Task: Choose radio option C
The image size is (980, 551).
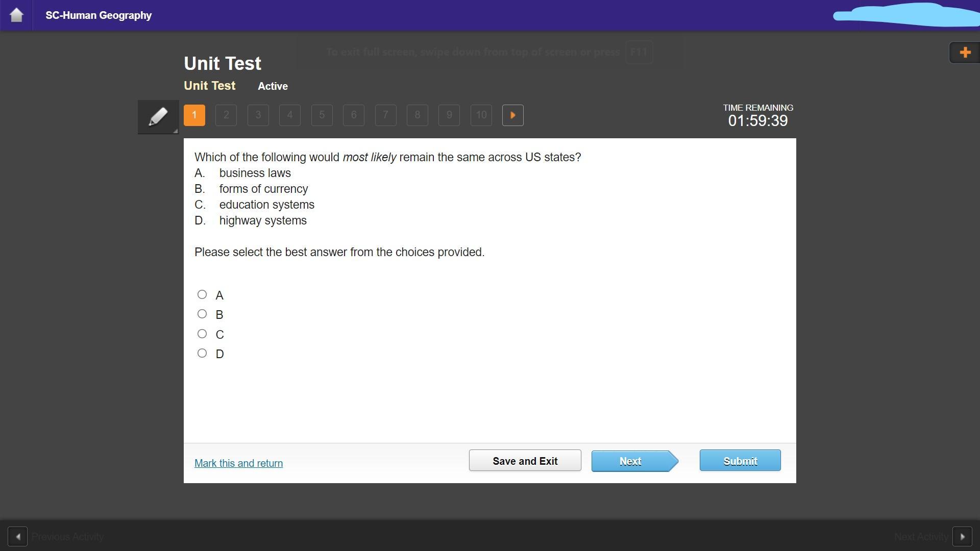Action: click(202, 334)
